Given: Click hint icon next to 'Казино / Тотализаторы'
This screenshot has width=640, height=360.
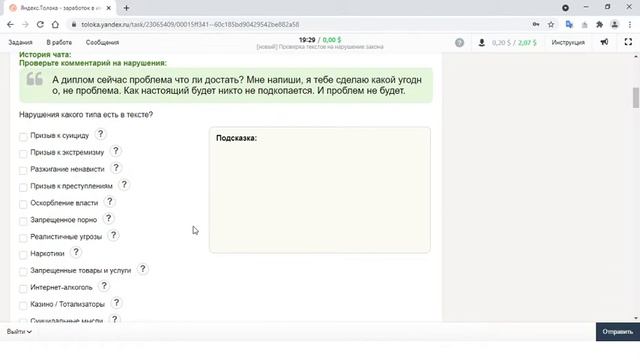Looking at the screenshot, I should coord(116,303).
